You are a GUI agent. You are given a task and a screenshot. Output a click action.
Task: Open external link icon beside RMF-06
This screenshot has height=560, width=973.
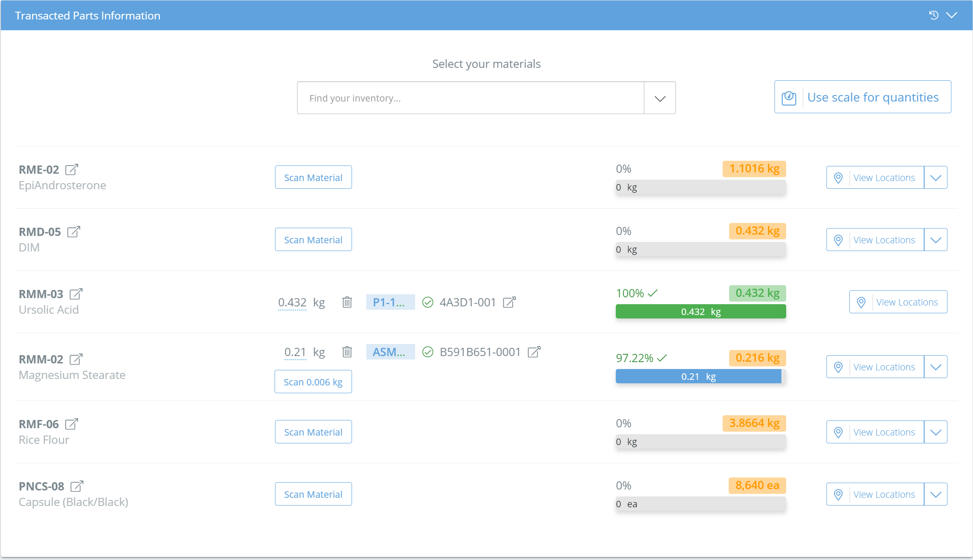point(71,424)
